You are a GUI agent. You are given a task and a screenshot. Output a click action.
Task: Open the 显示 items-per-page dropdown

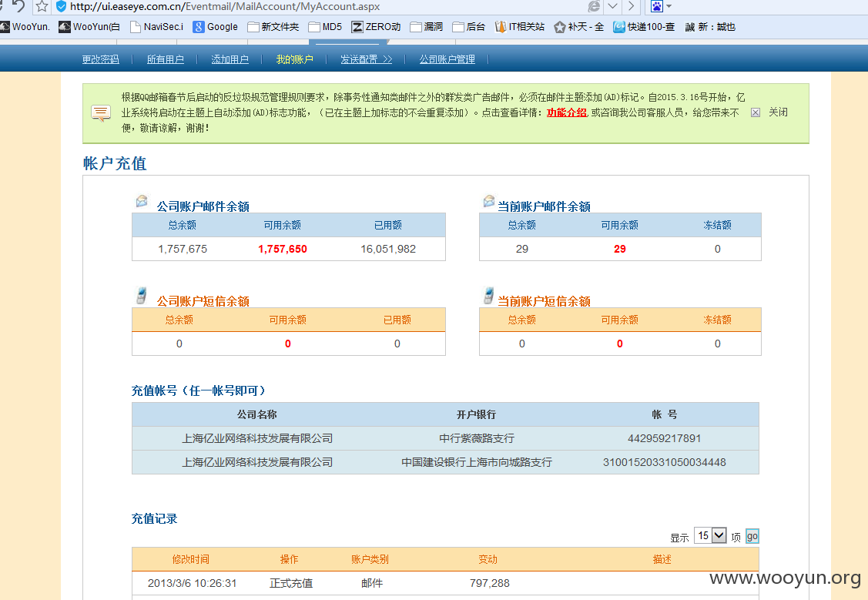(x=710, y=535)
